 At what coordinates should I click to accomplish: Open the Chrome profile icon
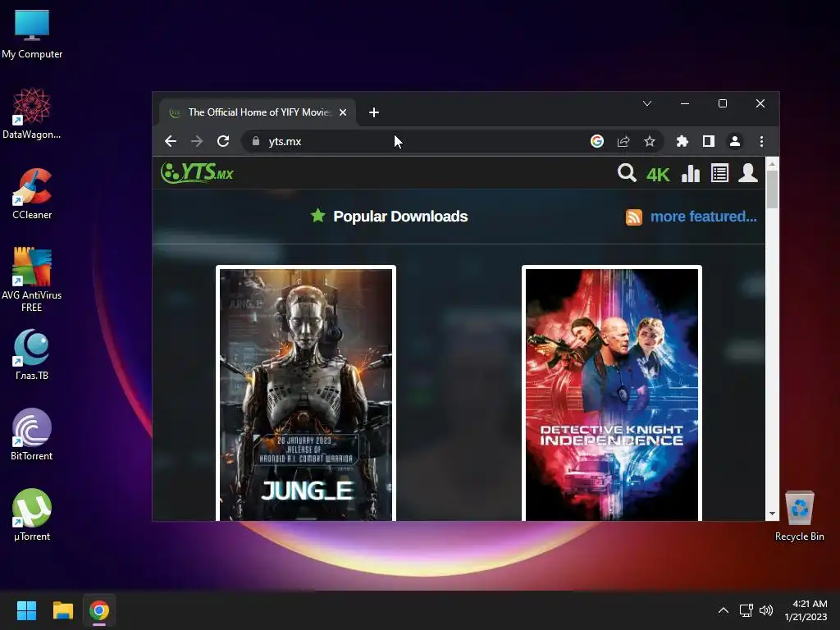pyautogui.click(x=734, y=141)
